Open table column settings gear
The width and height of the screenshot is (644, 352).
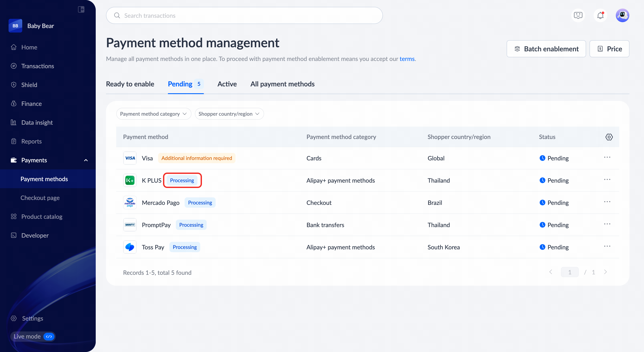[609, 137]
